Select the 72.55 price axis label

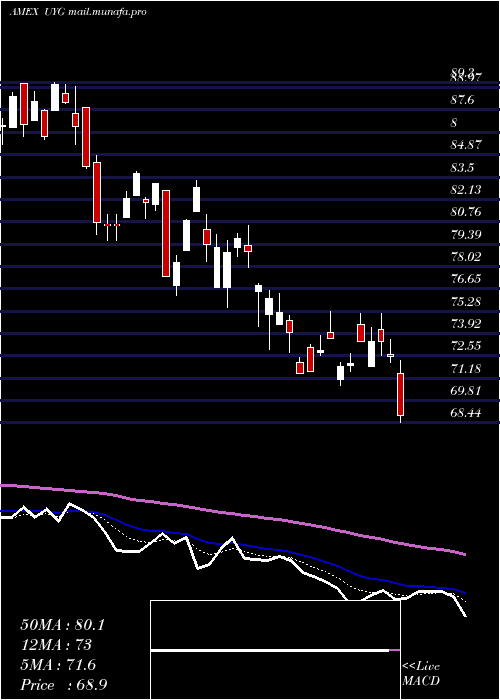(465, 346)
